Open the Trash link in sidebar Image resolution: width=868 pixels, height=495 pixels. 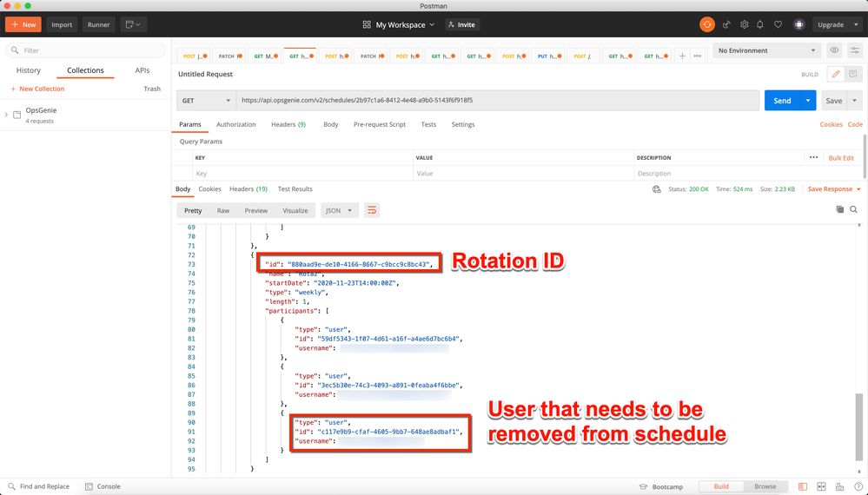[x=152, y=89]
